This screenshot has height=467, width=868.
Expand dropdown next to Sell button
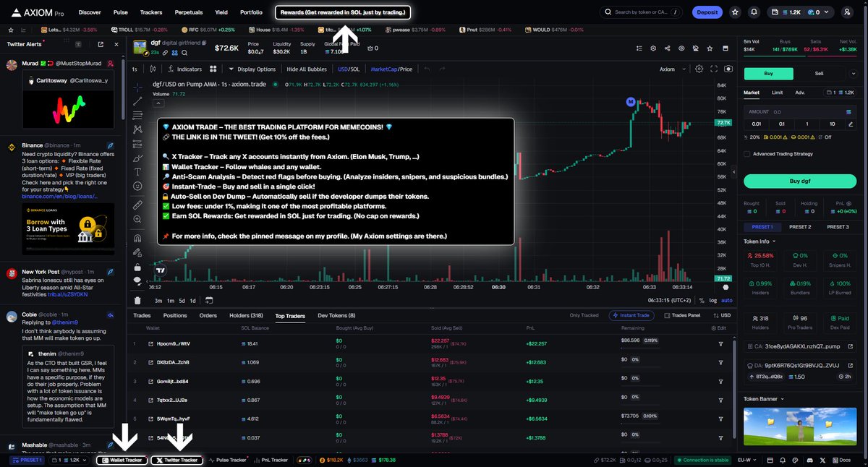855,74
